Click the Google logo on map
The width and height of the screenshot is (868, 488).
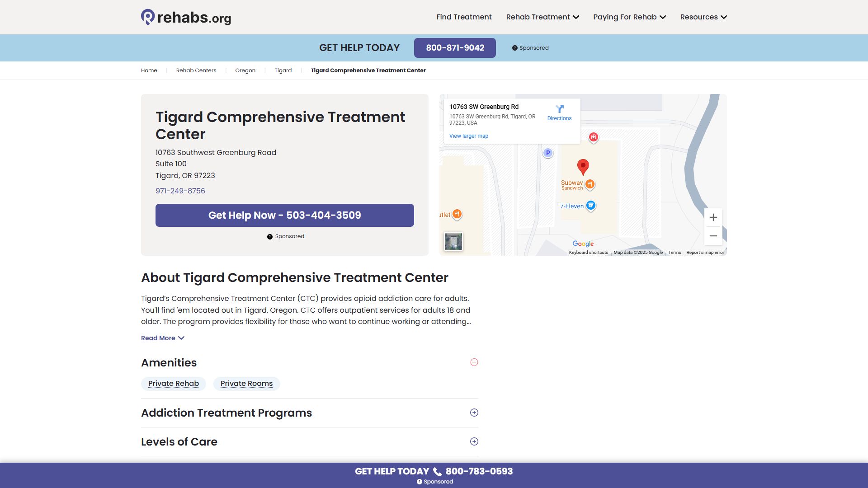point(583,244)
